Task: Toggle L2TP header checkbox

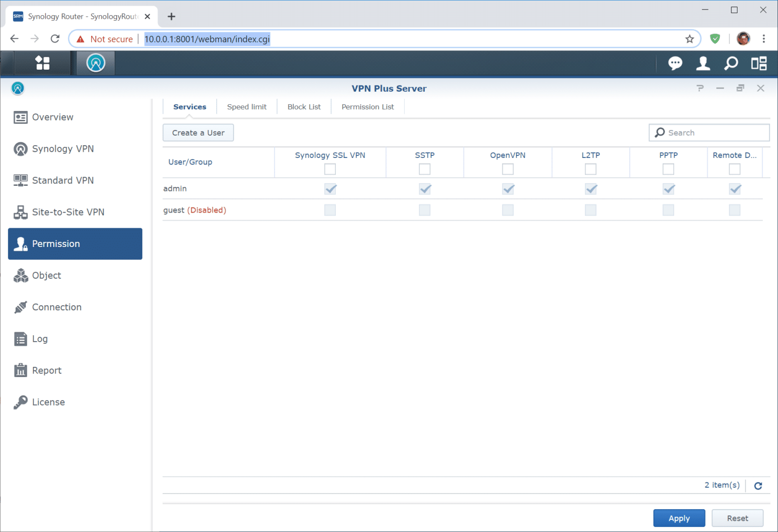Action: (x=591, y=169)
